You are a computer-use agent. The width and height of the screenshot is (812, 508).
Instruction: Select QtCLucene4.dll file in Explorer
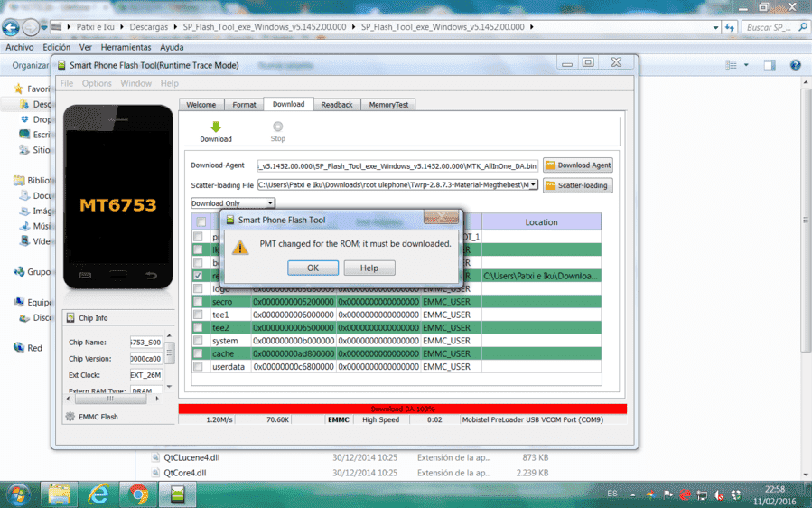[191, 457]
